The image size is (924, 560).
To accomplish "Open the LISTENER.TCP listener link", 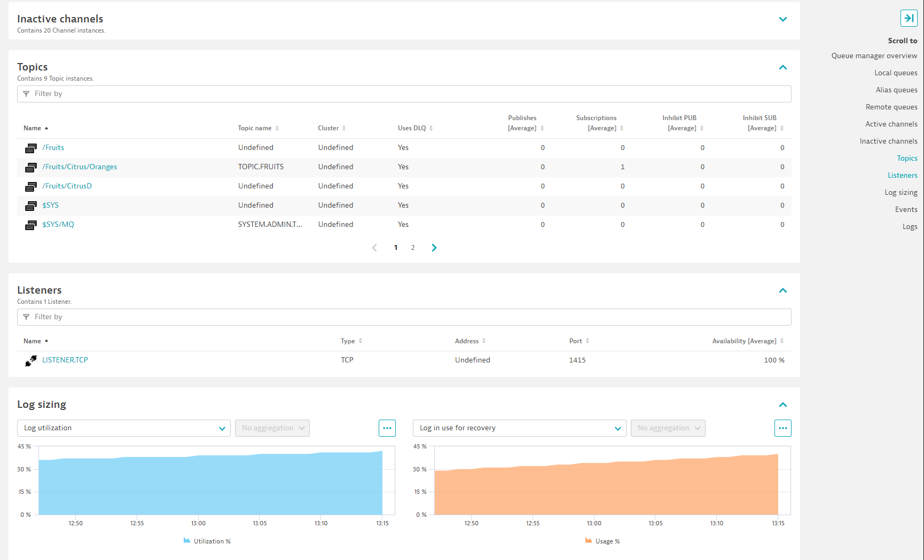I will click(65, 360).
